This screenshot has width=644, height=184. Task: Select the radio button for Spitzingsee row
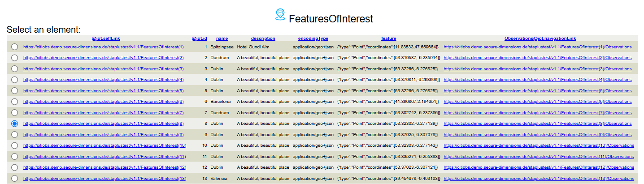click(15, 47)
